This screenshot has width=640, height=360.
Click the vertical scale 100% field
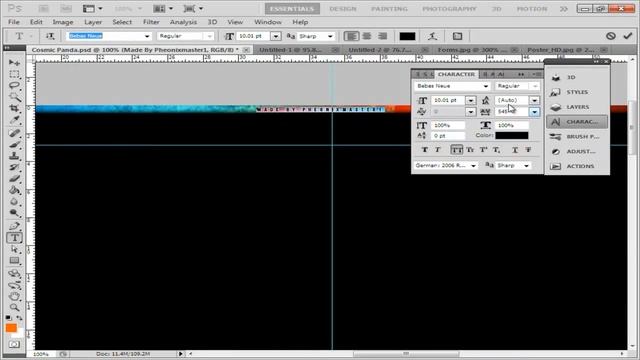pos(448,125)
